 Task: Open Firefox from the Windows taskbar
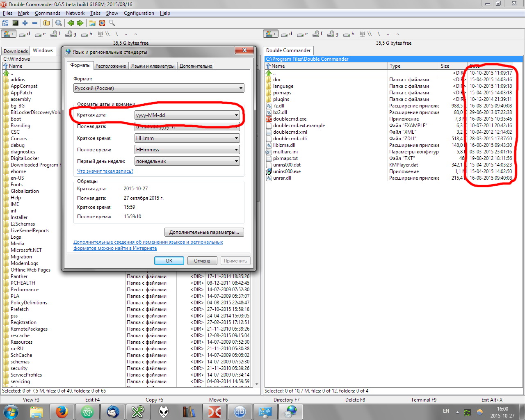pos(62,411)
